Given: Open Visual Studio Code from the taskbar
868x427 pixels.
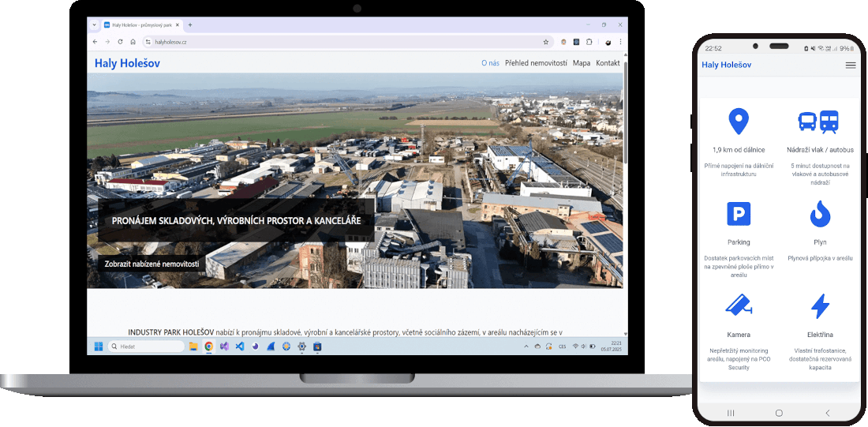Looking at the screenshot, I should coord(239,346).
